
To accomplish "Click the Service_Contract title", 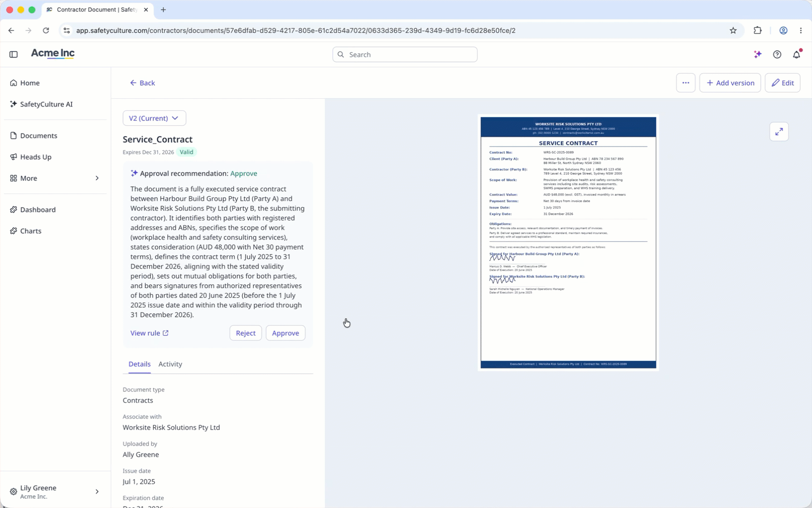I will pos(158,139).
